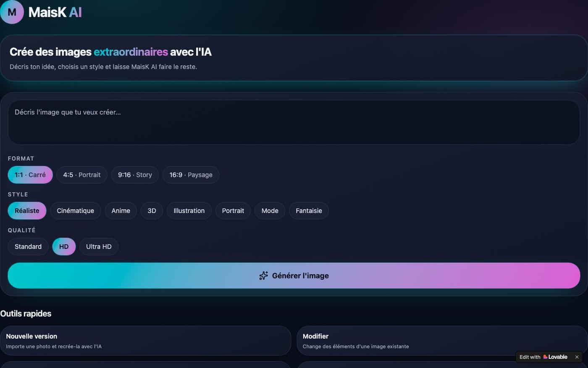Click the Générer l'image button
The width and height of the screenshot is (588, 368).
[x=294, y=275]
